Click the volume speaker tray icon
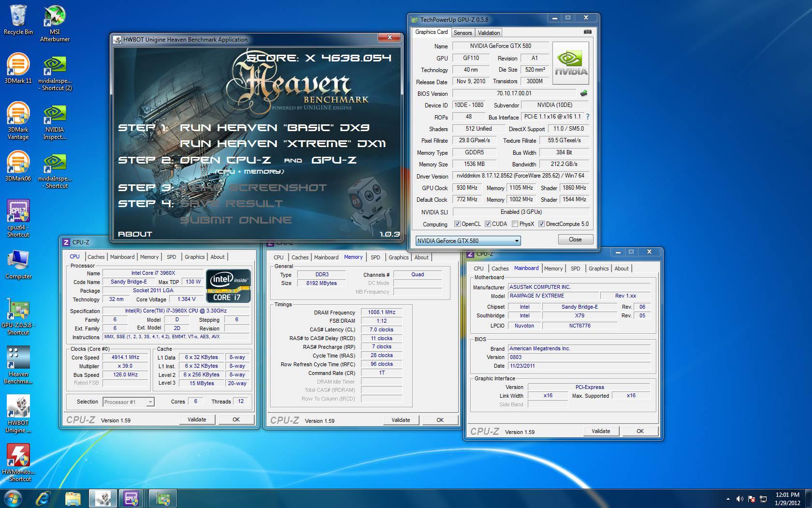Screen dimensions: 812x508 739,499
